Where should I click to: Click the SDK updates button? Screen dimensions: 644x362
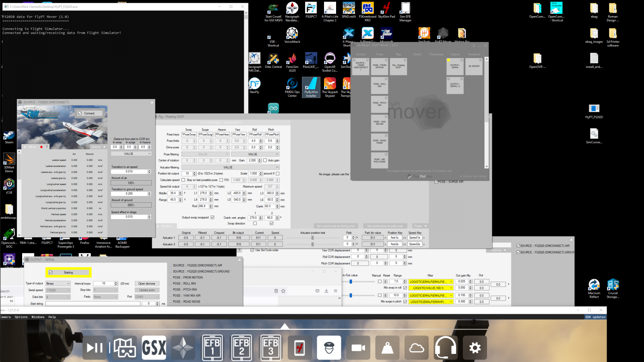(595, 317)
